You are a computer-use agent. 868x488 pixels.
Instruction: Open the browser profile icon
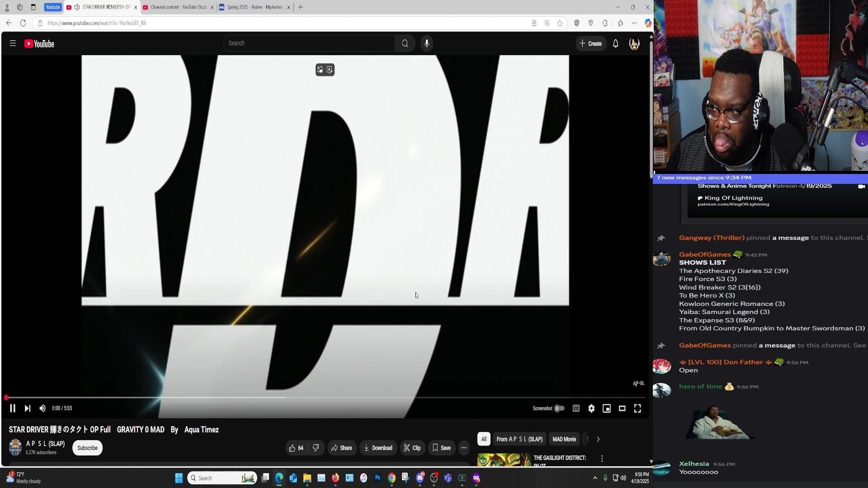click(7, 7)
